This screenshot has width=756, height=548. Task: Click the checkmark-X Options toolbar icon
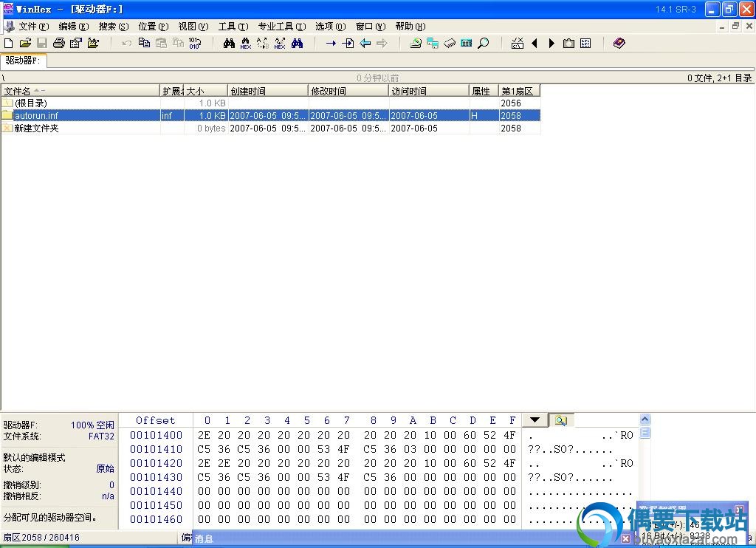click(x=518, y=44)
